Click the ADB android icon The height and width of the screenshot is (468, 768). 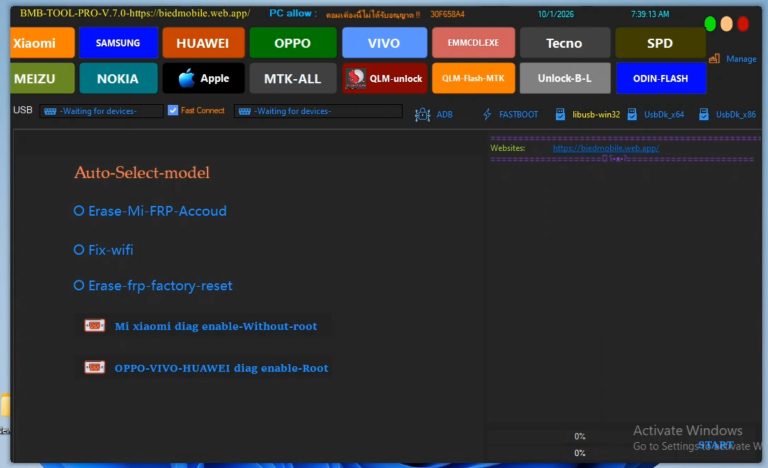tap(422, 115)
